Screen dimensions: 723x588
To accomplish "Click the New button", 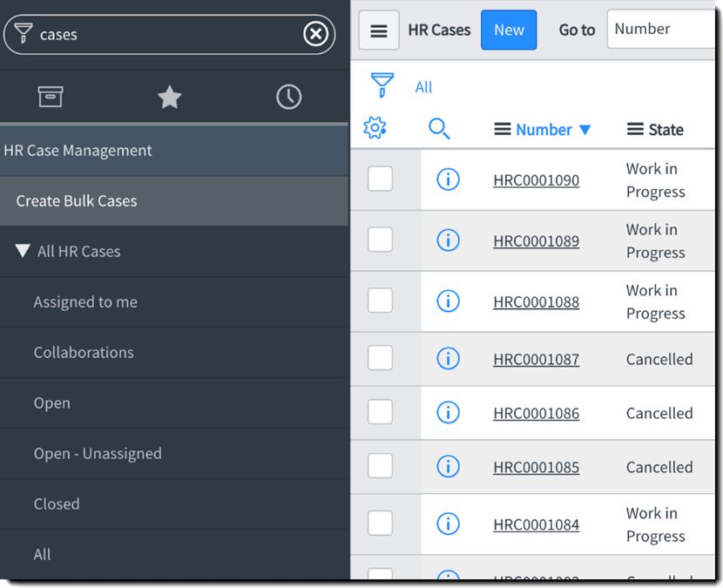I will point(509,30).
